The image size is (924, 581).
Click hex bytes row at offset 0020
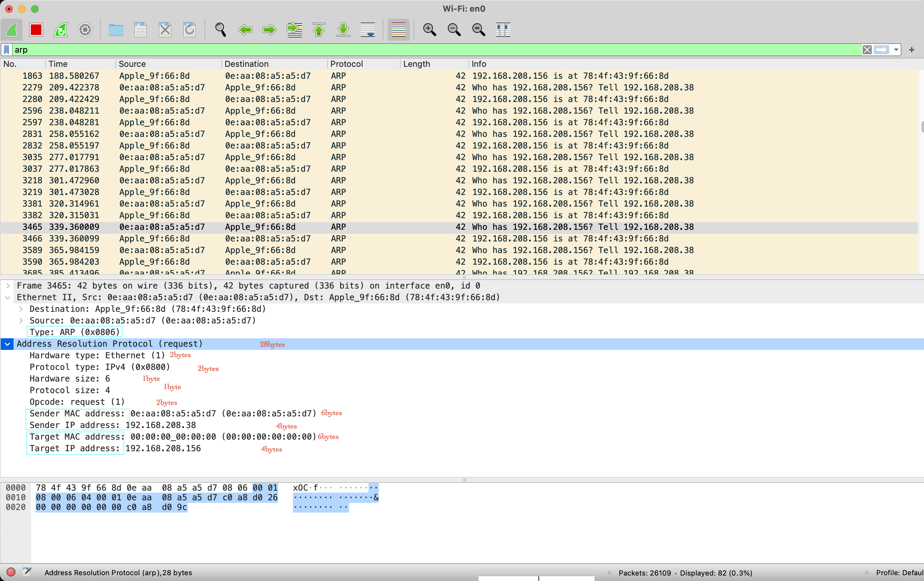click(111, 507)
